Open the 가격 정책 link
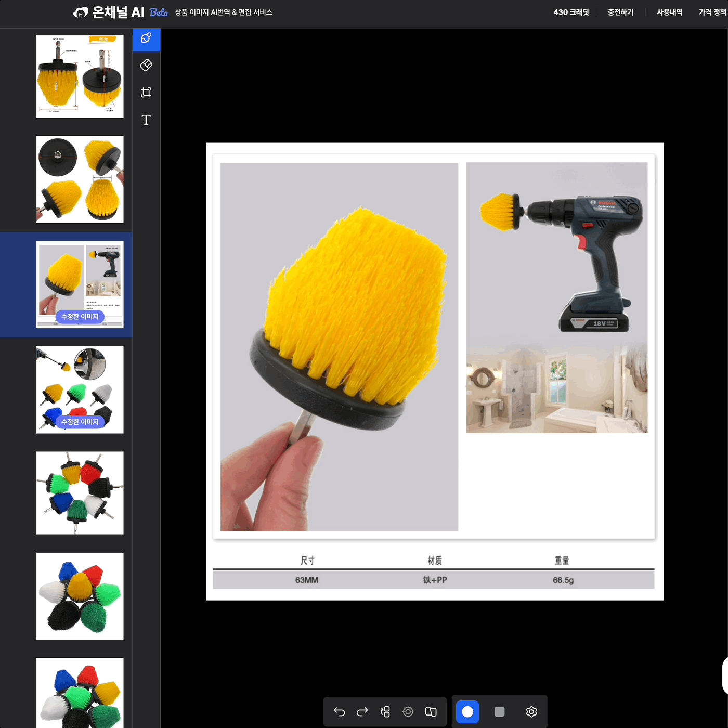The image size is (728, 728). tap(712, 12)
